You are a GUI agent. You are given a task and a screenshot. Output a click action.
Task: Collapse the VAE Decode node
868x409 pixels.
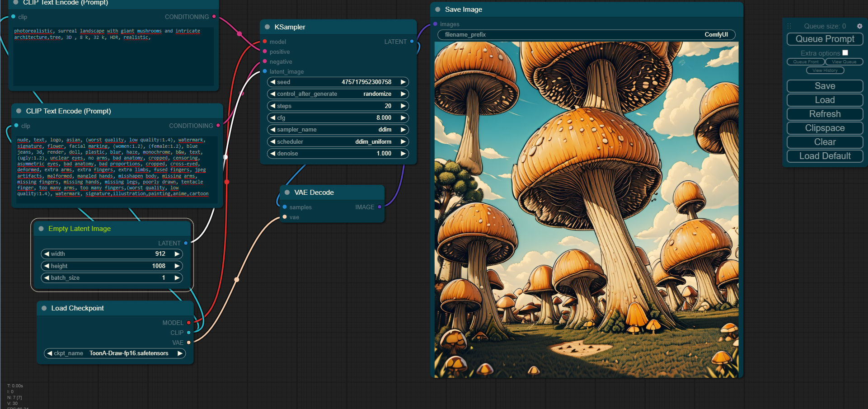pyautogui.click(x=287, y=193)
